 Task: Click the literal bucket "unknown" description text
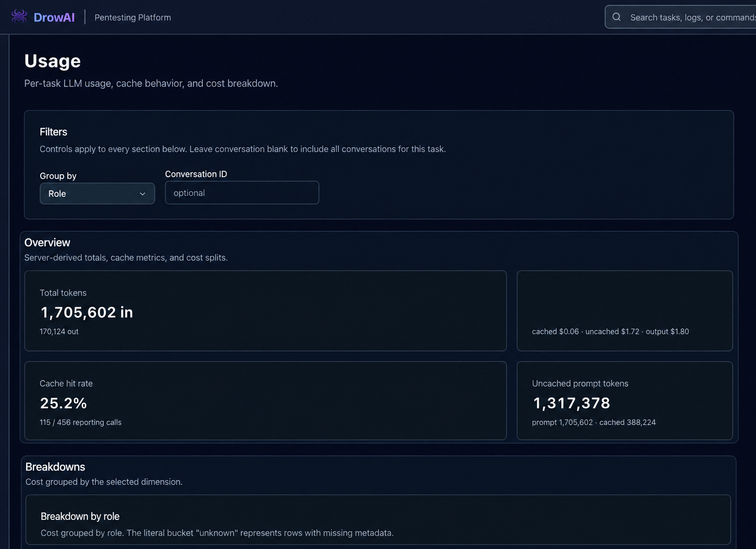tap(217, 533)
